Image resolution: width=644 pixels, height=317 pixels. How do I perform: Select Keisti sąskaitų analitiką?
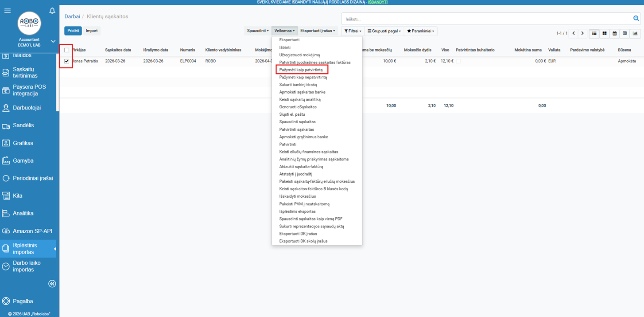pyautogui.click(x=300, y=100)
